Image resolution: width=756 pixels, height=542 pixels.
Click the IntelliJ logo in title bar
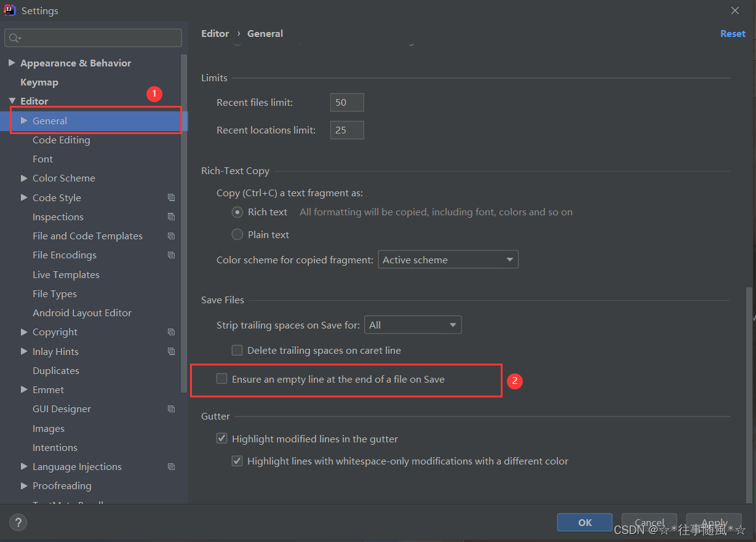10,10
